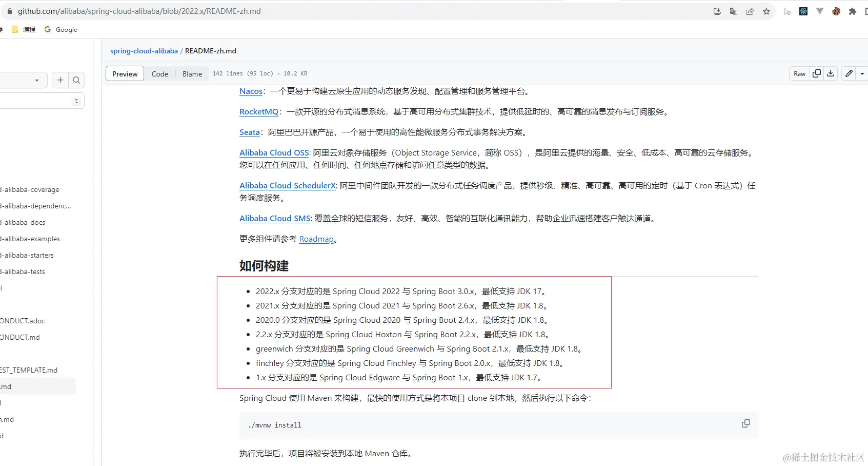Open the branch selector dropdown
This screenshot has height=466, width=868.
click(x=23, y=80)
